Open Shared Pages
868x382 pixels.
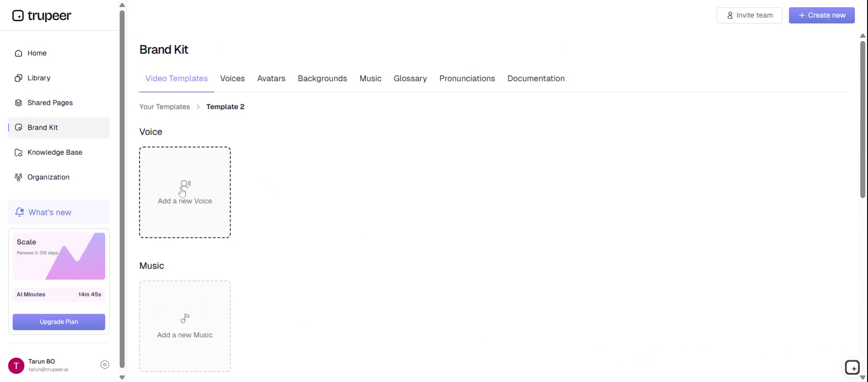coord(59,103)
